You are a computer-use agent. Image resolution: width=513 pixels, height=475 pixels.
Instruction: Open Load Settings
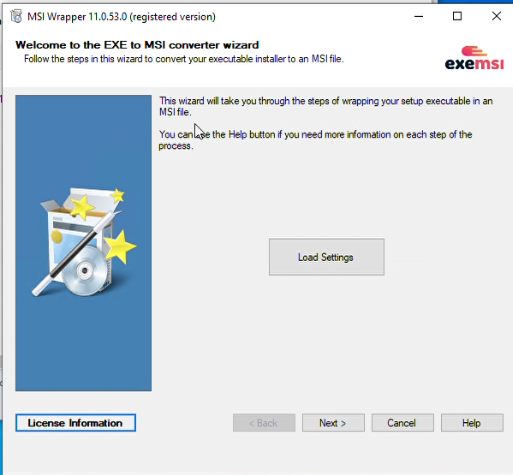[x=327, y=257]
